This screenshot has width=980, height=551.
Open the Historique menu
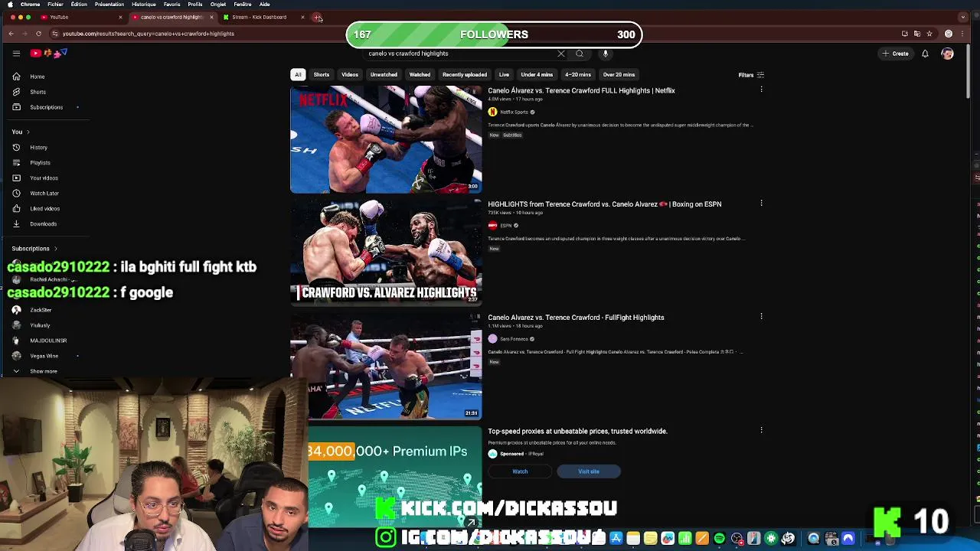click(144, 5)
